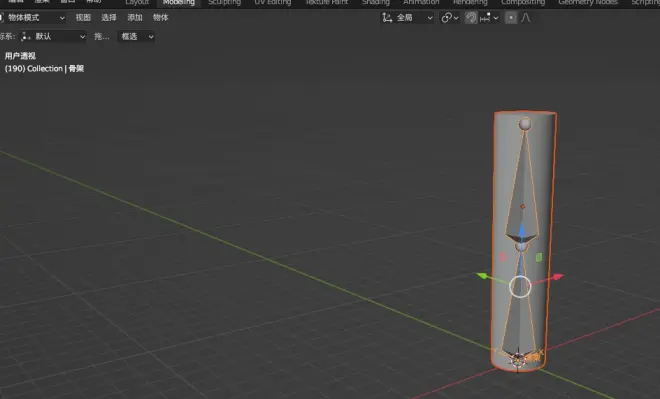Click the snap increment icon
This screenshot has height=399, width=660.
point(485,18)
